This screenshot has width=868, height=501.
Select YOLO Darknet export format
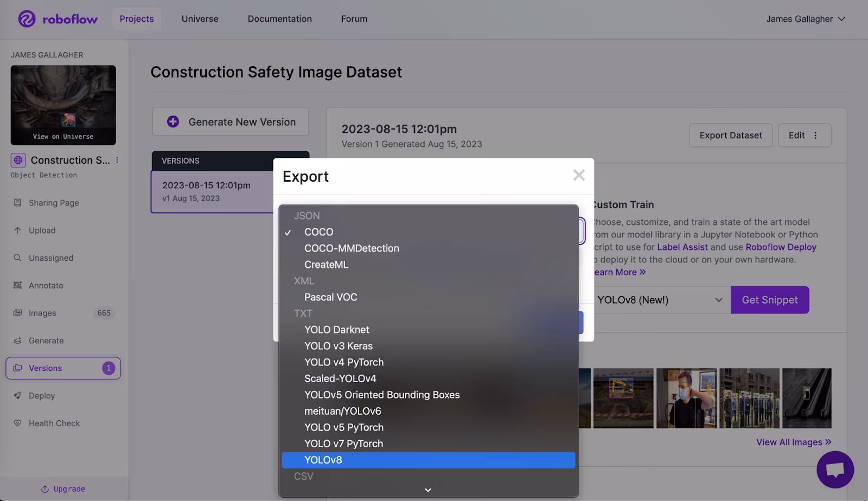429,330
